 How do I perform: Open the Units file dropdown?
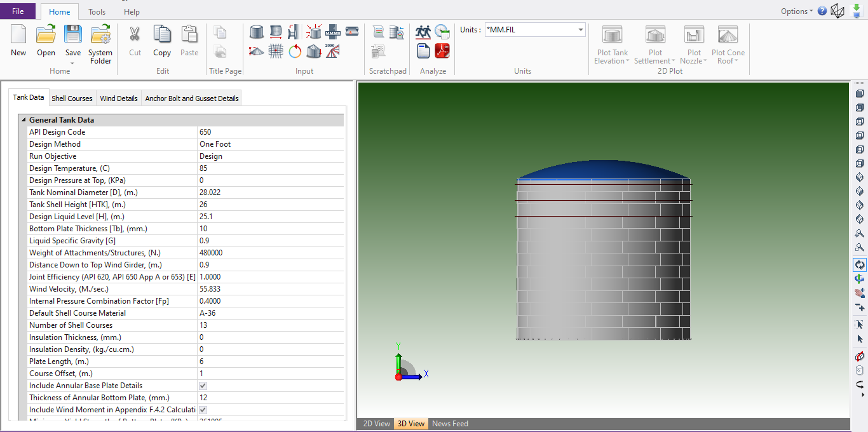[x=580, y=30]
